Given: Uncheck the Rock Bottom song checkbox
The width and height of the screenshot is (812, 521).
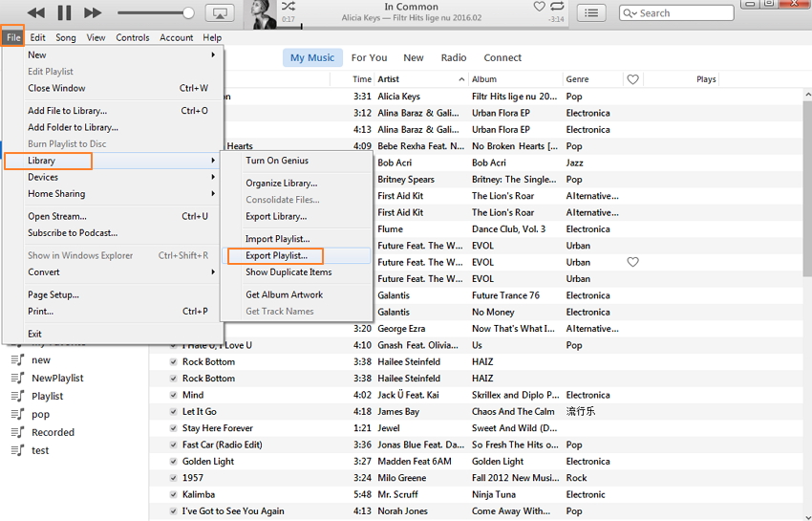Looking at the screenshot, I should [x=173, y=361].
